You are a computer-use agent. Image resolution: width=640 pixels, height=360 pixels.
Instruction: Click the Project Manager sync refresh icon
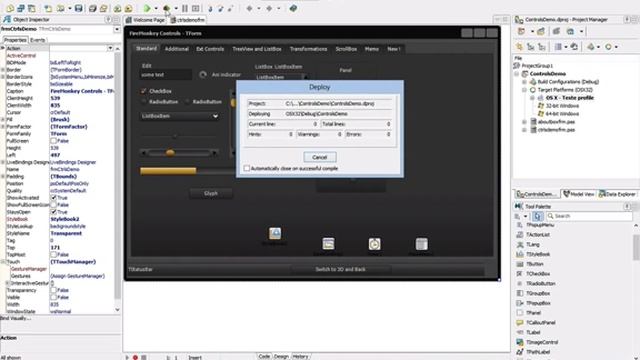coord(574,47)
